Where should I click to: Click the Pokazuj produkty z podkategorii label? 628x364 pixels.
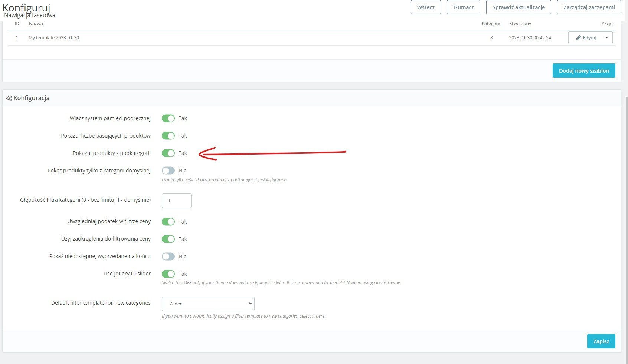(x=112, y=153)
